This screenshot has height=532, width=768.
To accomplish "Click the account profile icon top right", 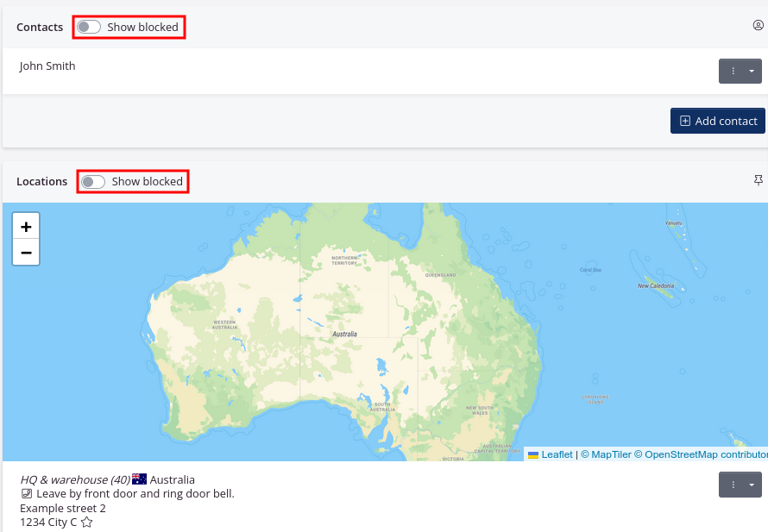I will tap(758, 26).
